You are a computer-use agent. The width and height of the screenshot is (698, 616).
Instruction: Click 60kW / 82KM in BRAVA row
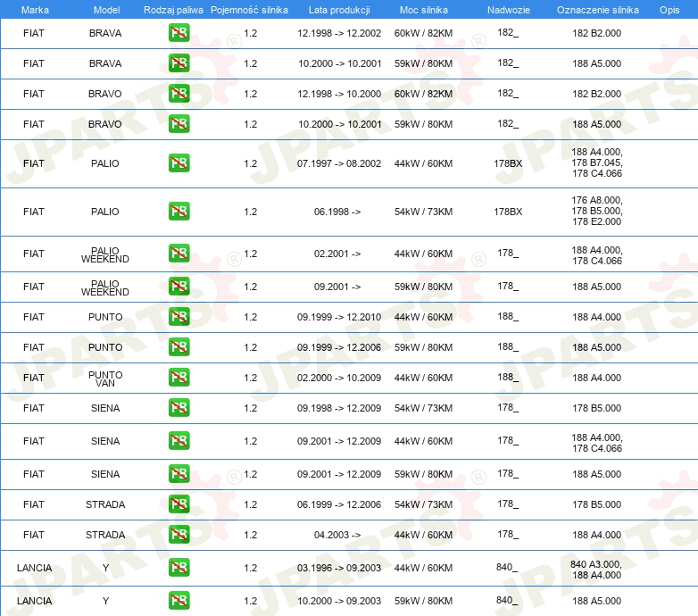[x=423, y=33]
